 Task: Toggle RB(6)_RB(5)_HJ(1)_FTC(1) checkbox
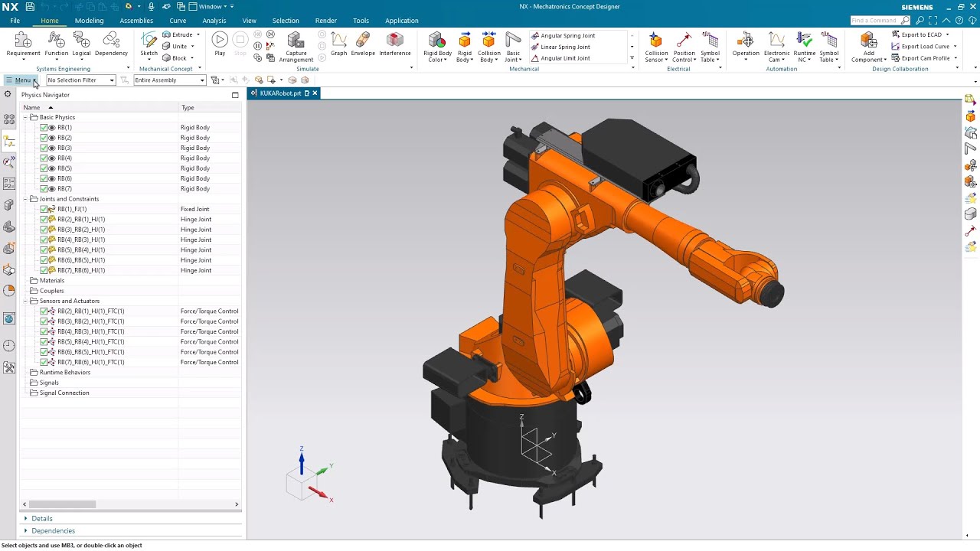pos(44,352)
